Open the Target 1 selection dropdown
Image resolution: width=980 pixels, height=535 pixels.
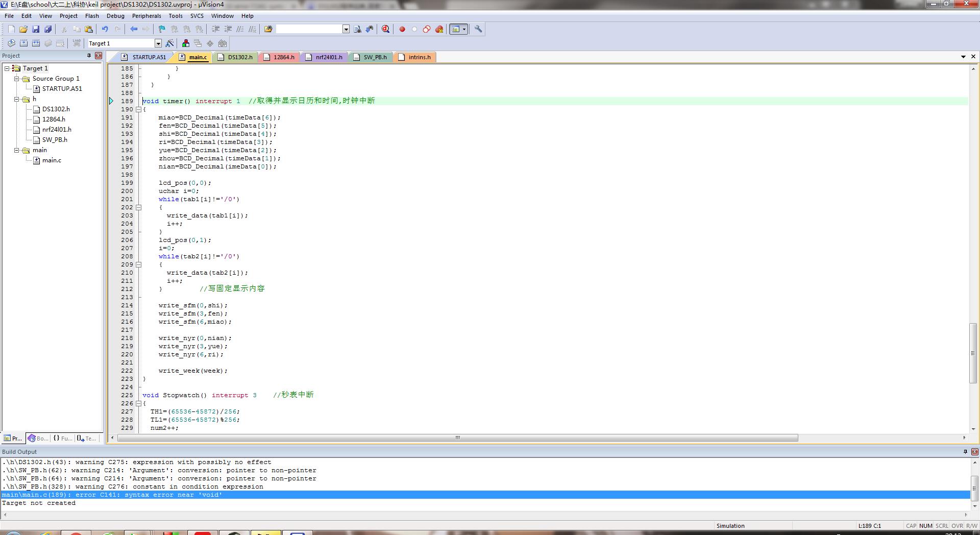[158, 43]
